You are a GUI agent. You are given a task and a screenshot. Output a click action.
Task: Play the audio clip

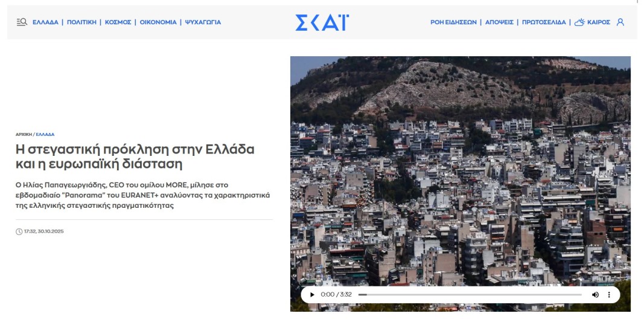[312, 294]
